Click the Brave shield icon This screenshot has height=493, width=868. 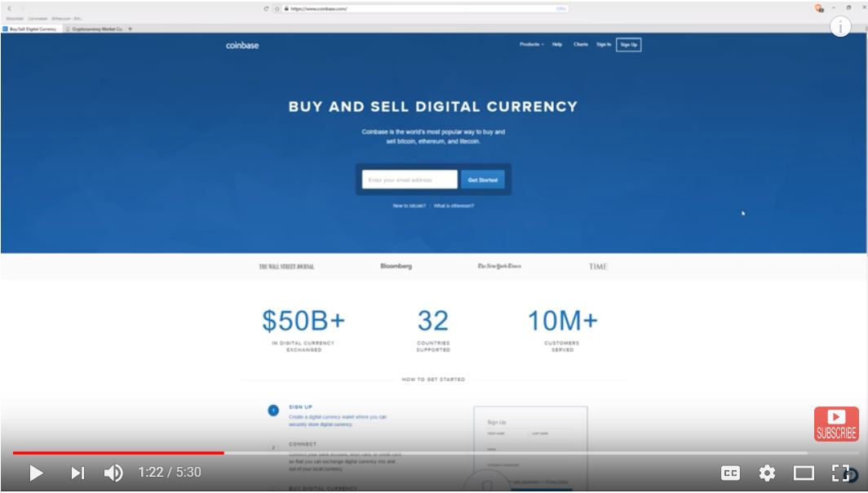819,8
